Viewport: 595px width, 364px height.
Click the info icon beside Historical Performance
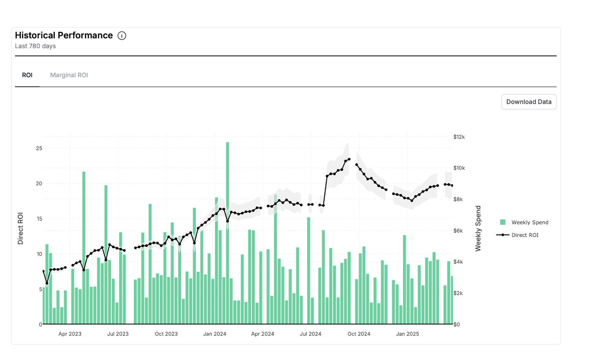122,36
